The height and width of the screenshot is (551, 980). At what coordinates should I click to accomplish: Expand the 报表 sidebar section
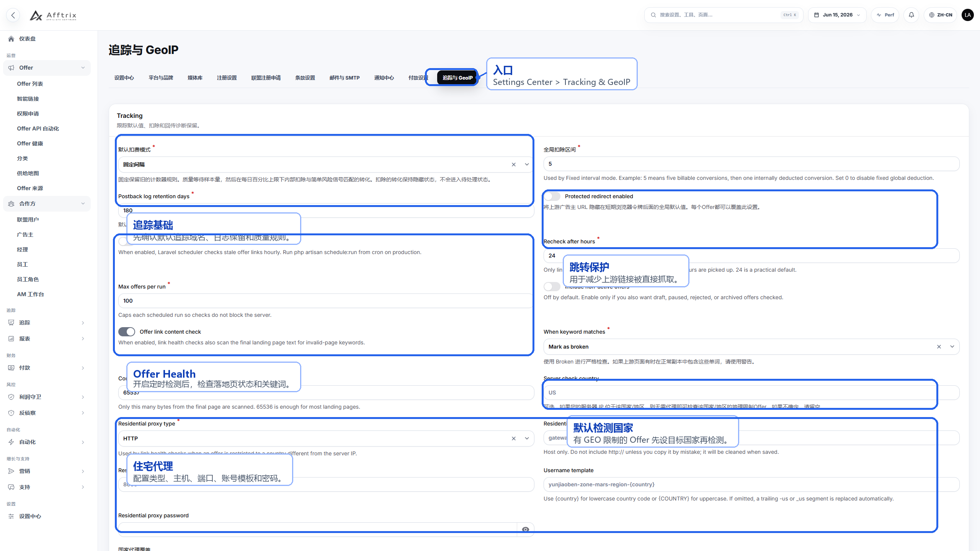[47, 339]
